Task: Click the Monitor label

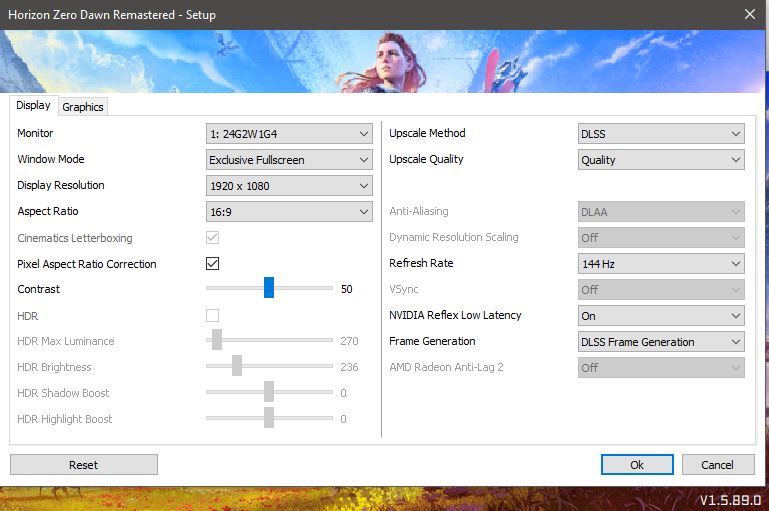Action: (x=35, y=133)
